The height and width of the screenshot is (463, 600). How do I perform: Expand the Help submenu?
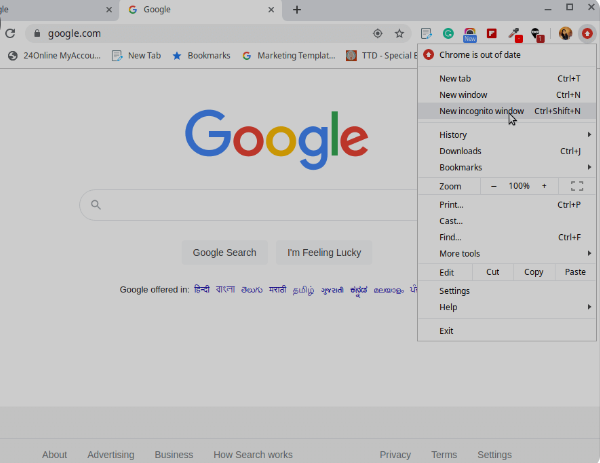pyautogui.click(x=507, y=307)
